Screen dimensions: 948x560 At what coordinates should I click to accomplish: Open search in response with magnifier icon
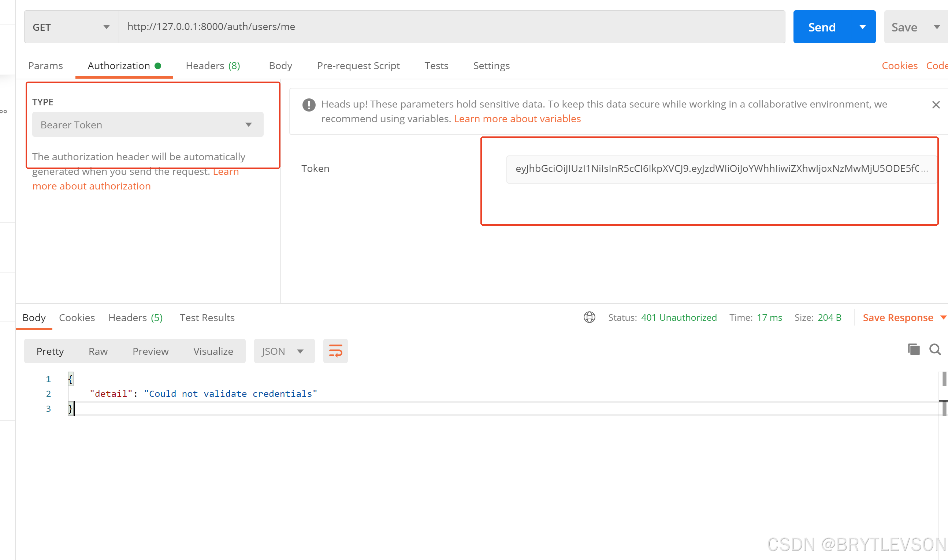click(x=935, y=349)
